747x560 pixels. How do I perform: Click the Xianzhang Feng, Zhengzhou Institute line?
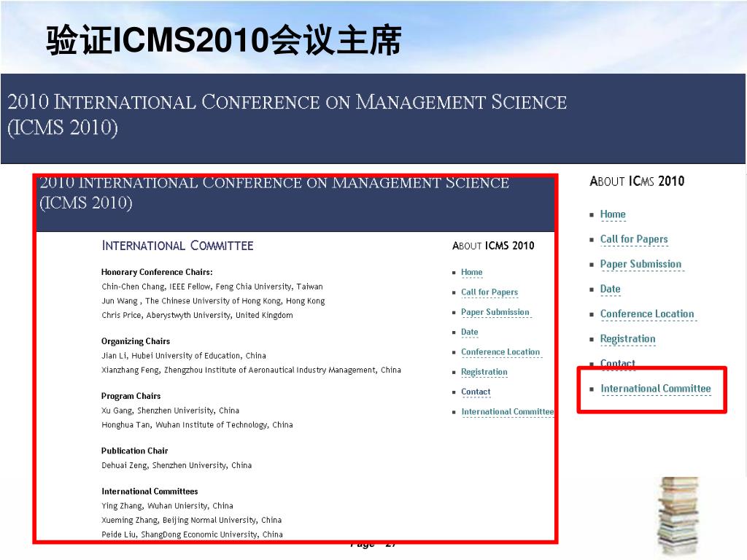click(251, 370)
